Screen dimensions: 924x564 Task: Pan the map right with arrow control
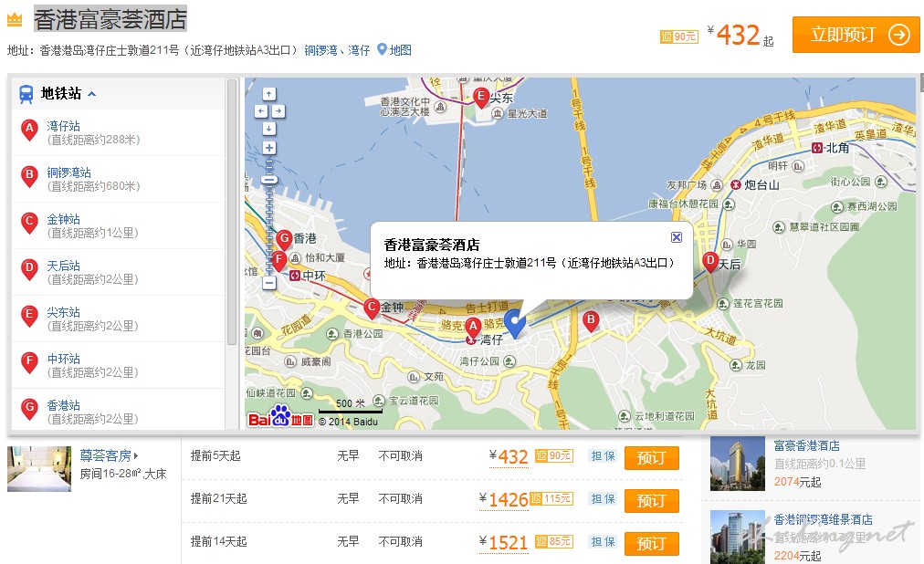tap(278, 110)
